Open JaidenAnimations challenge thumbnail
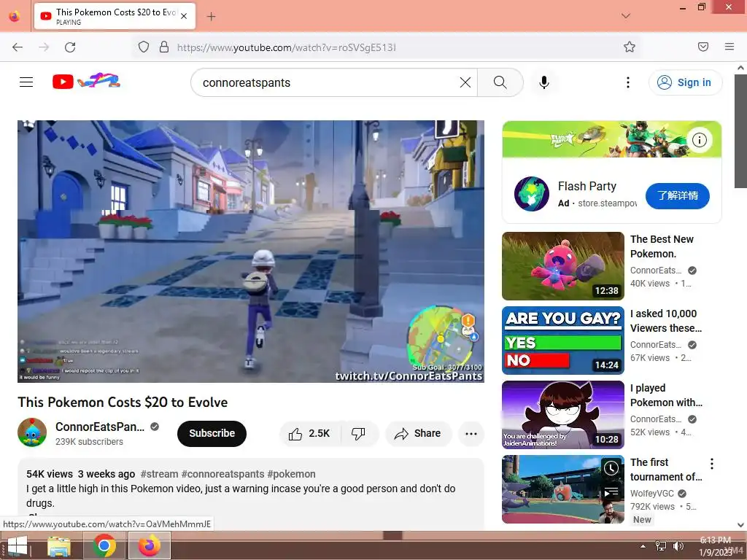This screenshot has height=560, width=747. point(562,414)
